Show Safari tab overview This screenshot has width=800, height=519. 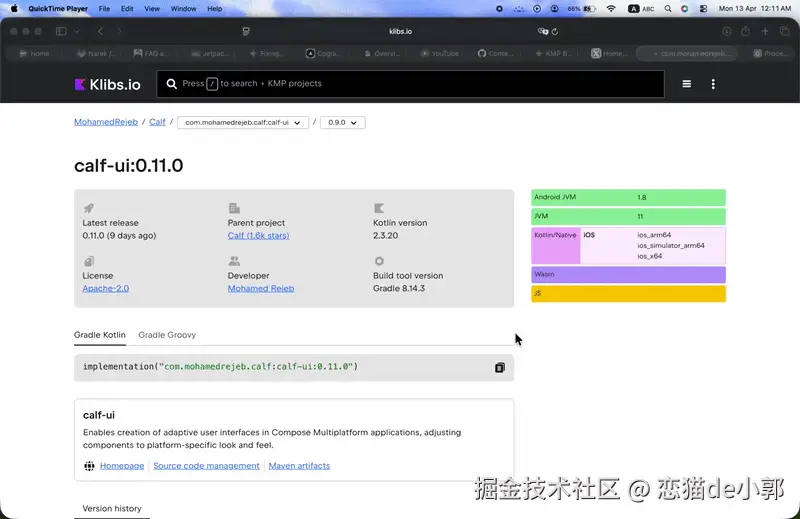click(x=785, y=31)
